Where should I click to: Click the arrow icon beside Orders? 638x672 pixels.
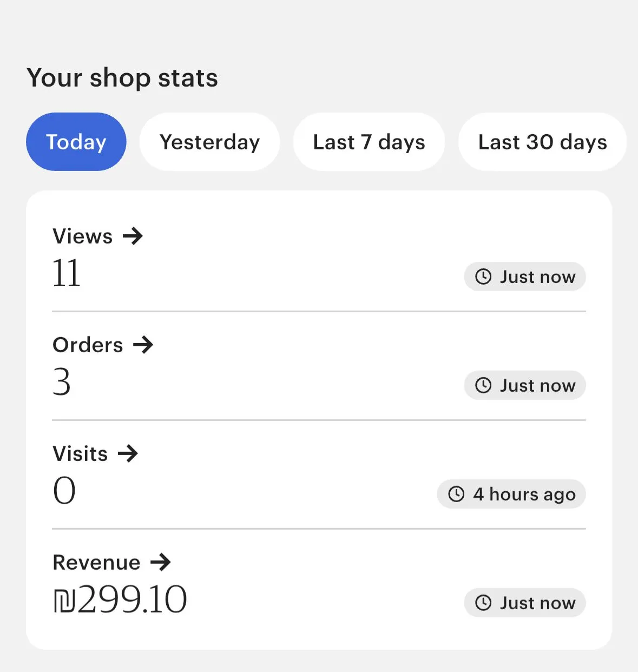[143, 345]
